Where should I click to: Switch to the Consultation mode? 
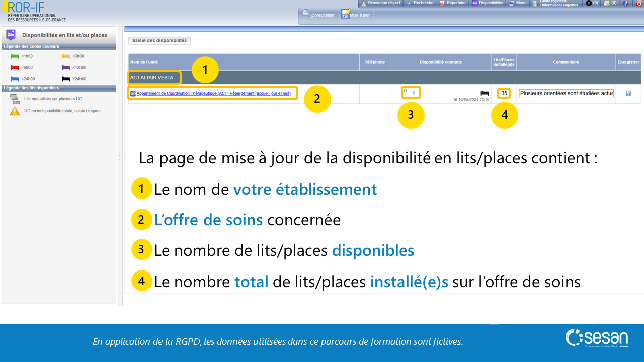(318, 15)
